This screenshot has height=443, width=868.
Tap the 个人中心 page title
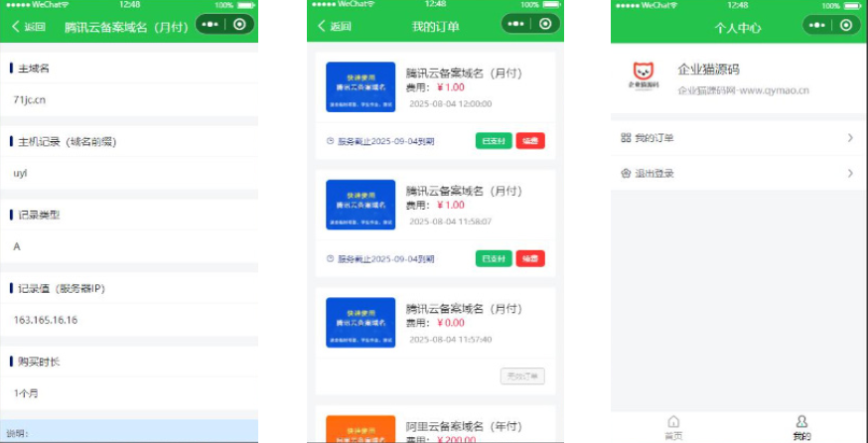point(737,28)
